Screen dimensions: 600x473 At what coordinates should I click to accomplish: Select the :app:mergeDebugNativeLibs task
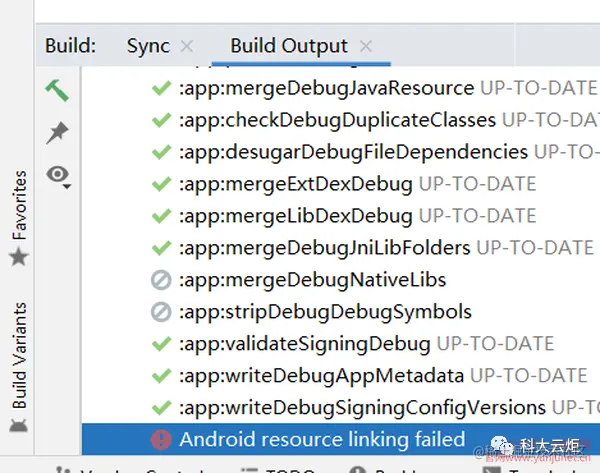tap(313, 280)
